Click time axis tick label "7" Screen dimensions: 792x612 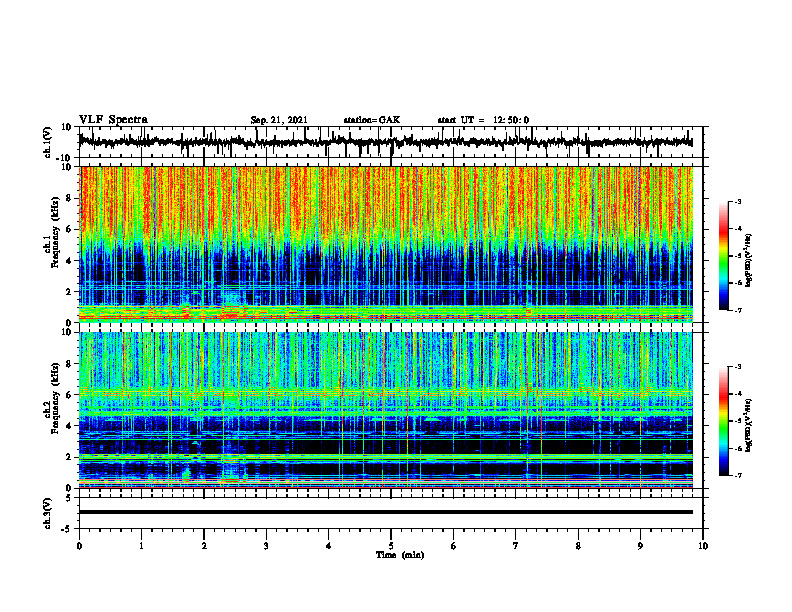[516, 546]
